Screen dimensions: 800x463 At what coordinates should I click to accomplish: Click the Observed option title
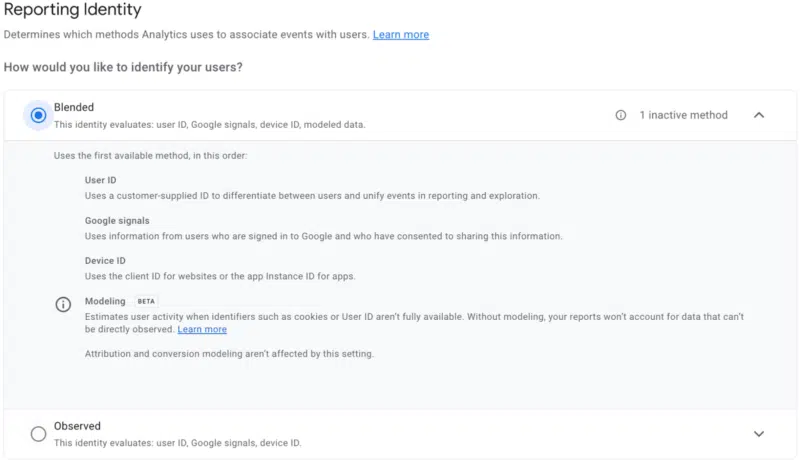(77, 425)
